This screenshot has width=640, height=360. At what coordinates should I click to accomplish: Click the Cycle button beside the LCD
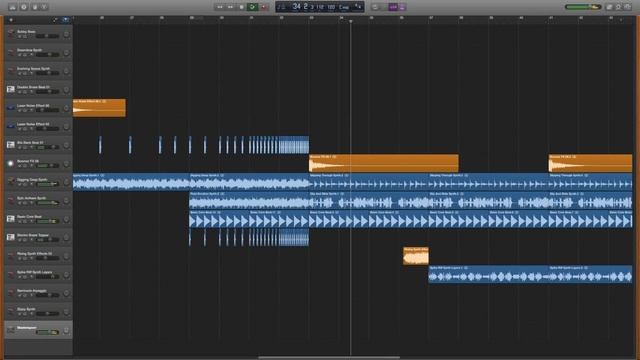[375, 7]
